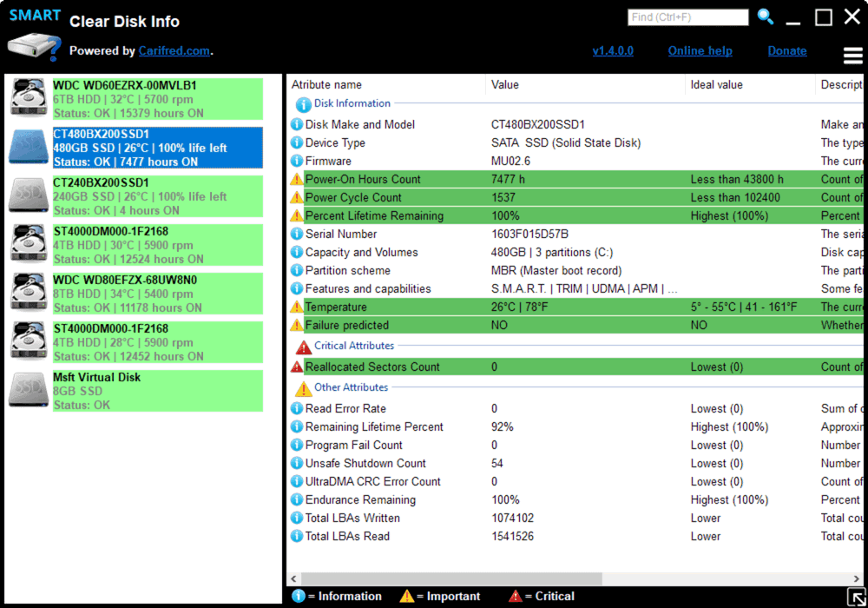Click the Program Fail Count row name
868x608 pixels.
(354, 446)
